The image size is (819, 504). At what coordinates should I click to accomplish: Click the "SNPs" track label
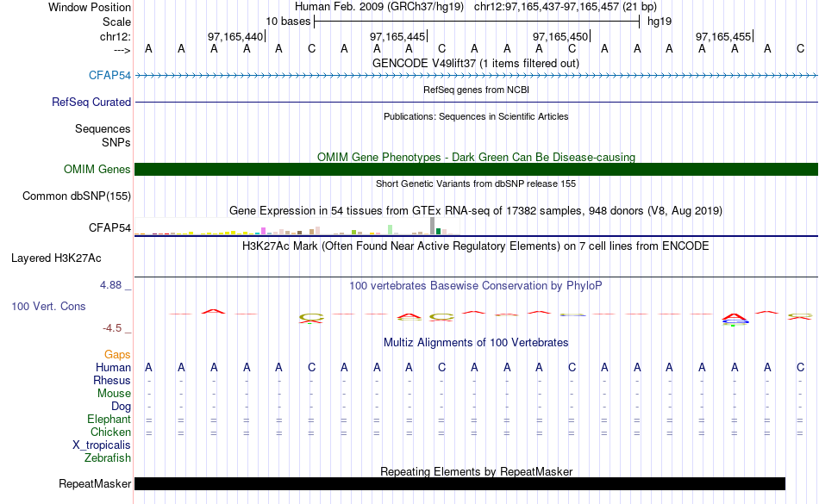pyautogui.click(x=116, y=142)
